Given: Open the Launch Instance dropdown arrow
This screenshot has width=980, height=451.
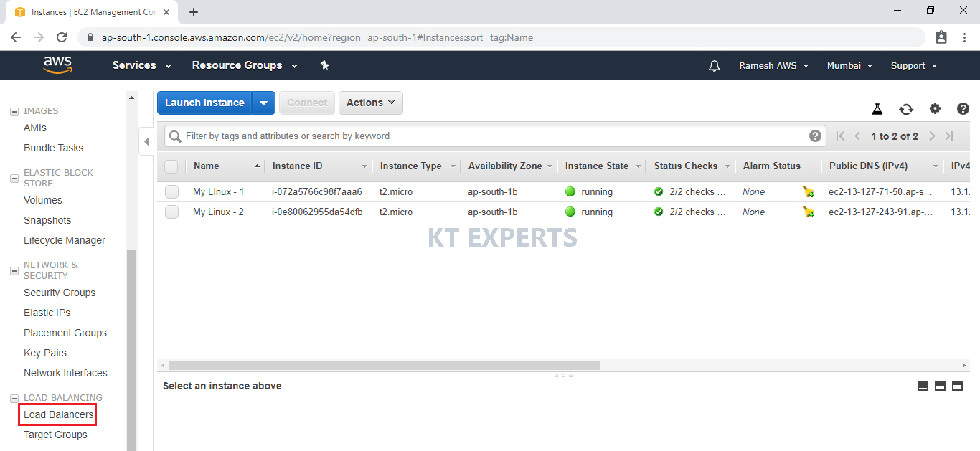Looking at the screenshot, I should tap(264, 103).
